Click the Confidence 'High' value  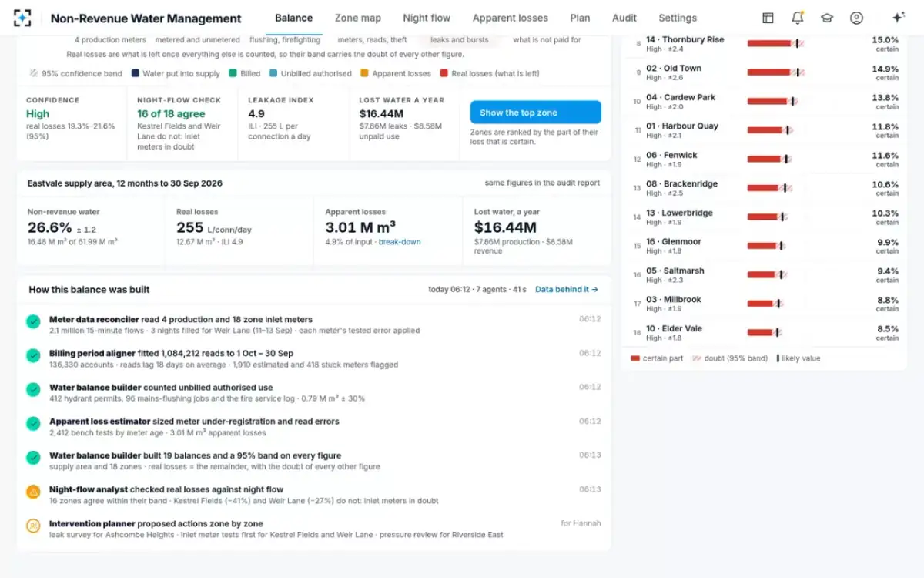coord(38,113)
